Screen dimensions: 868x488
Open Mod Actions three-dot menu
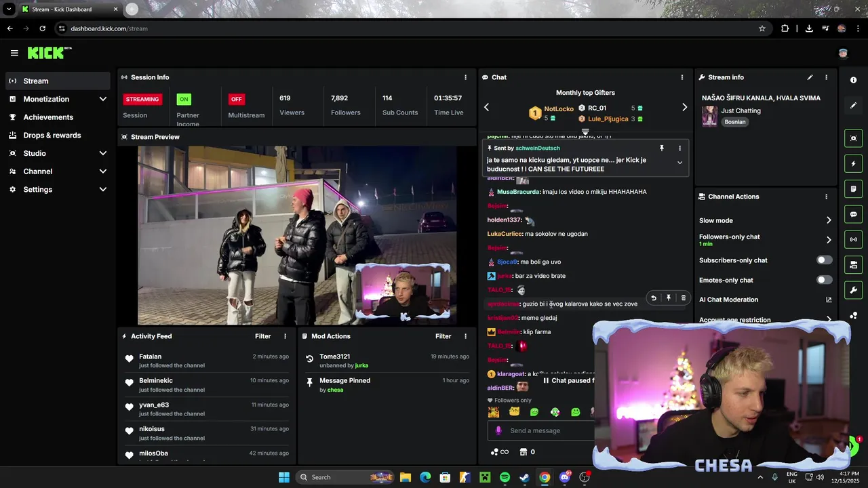465,336
